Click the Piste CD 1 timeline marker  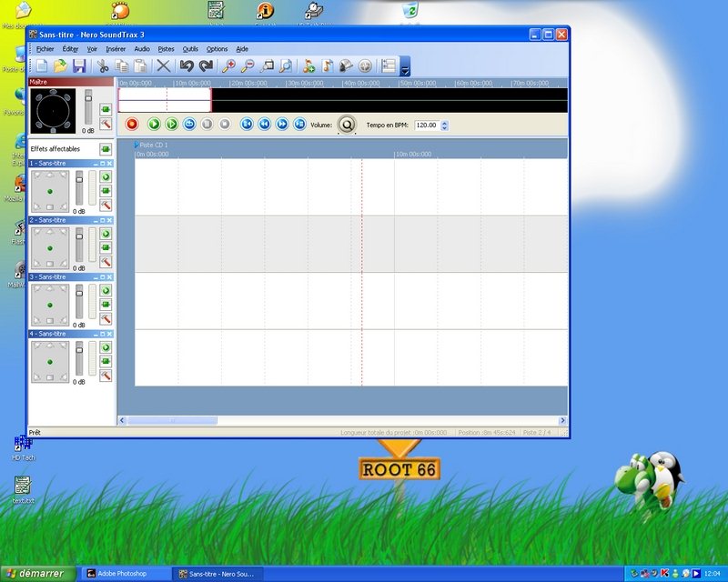[151, 145]
